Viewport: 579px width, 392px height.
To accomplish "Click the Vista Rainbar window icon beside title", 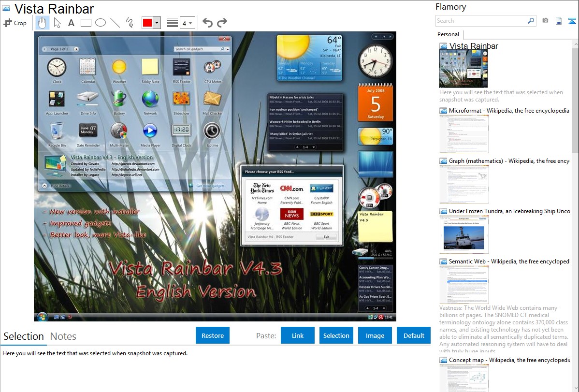I will 6,8.
